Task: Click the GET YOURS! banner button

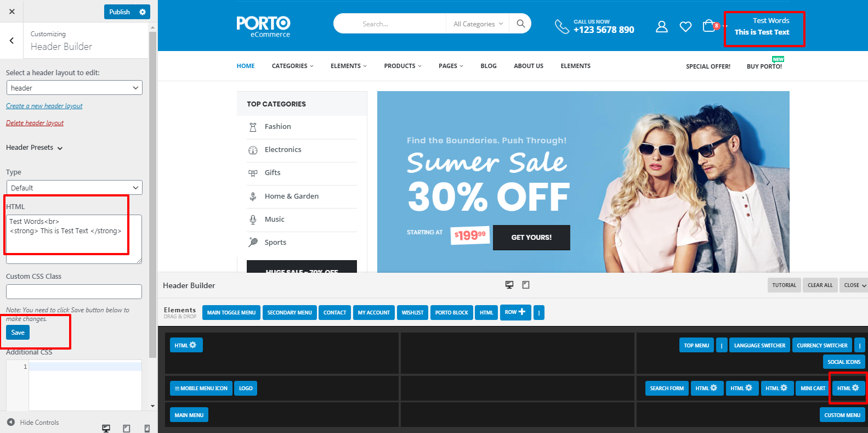Action: pyautogui.click(x=531, y=238)
